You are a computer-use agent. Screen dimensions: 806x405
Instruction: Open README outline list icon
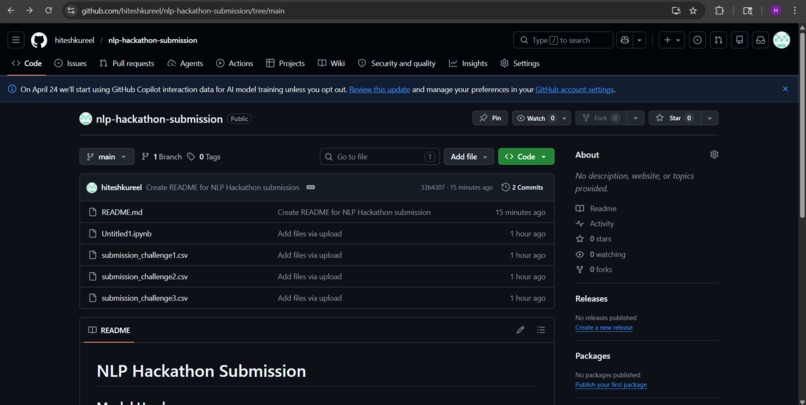click(x=541, y=330)
